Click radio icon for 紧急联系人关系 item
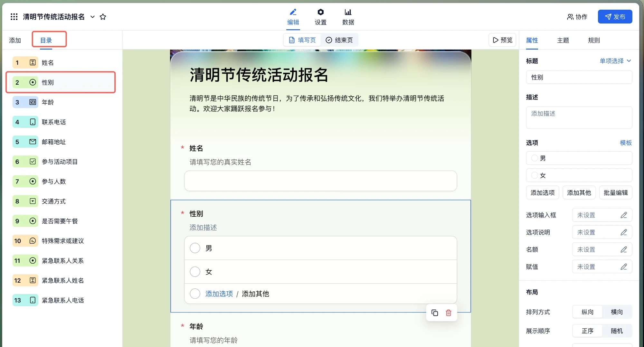This screenshot has width=644, height=347. click(33, 260)
